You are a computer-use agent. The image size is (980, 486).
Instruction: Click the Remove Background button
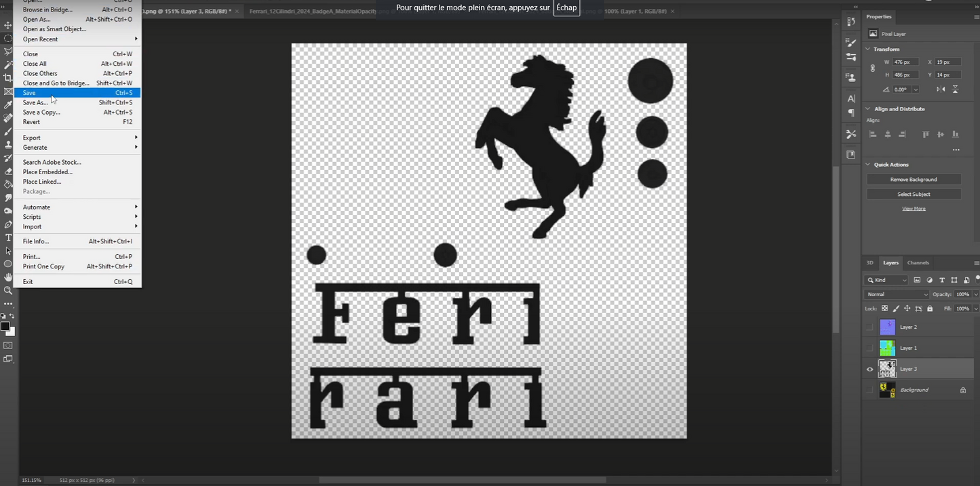pyautogui.click(x=914, y=180)
